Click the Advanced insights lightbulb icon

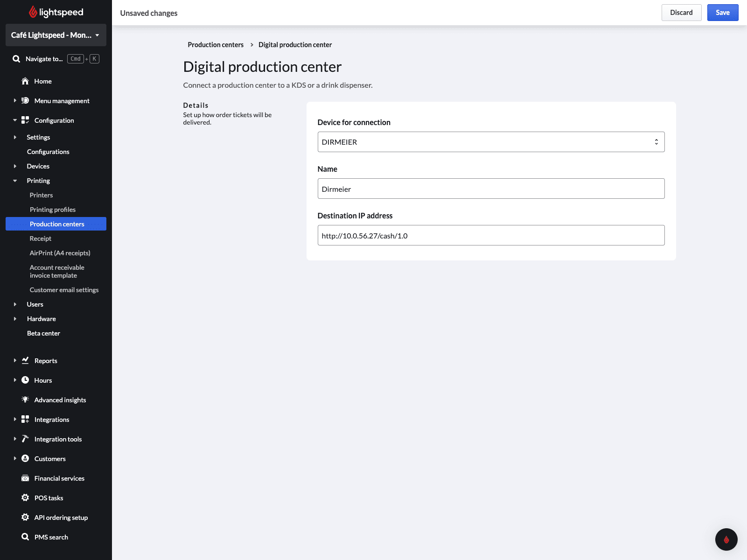(25, 400)
